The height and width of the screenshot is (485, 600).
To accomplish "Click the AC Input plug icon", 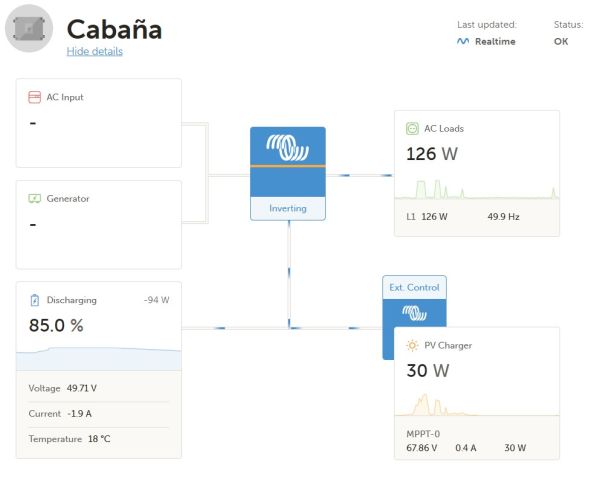I will pos(34,97).
